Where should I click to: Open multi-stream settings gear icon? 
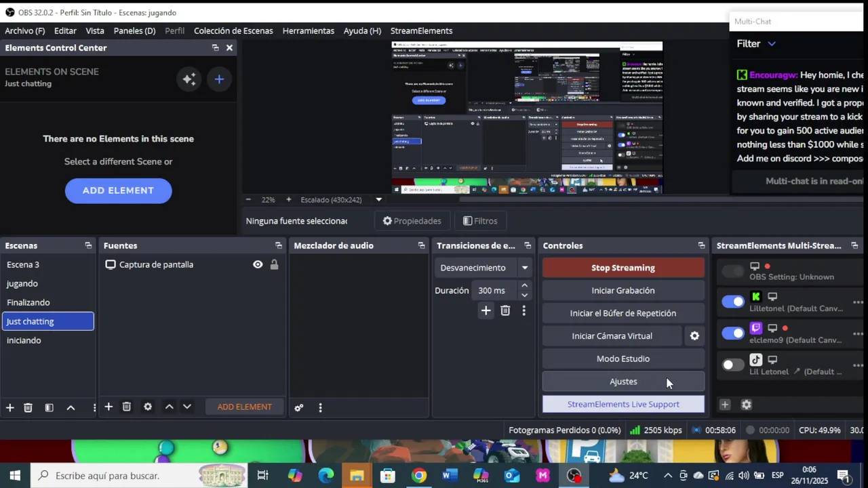click(746, 405)
